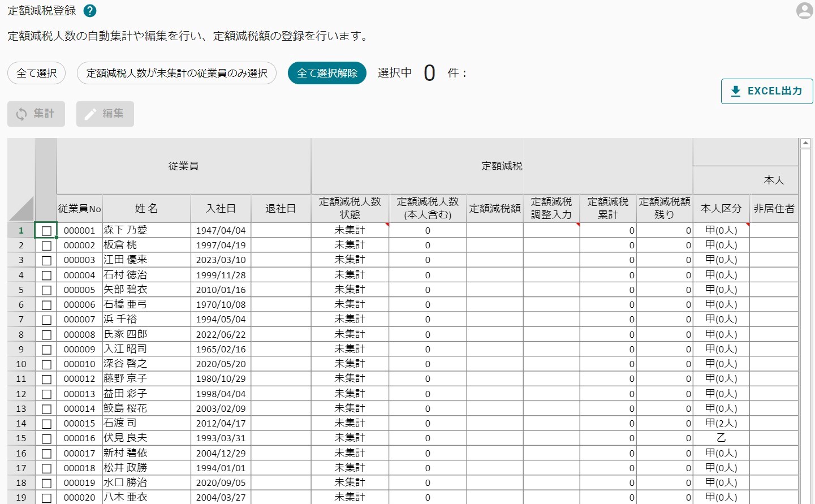Click the download icon in EXCEL出力
This screenshot has height=504, width=815.
pos(735,91)
